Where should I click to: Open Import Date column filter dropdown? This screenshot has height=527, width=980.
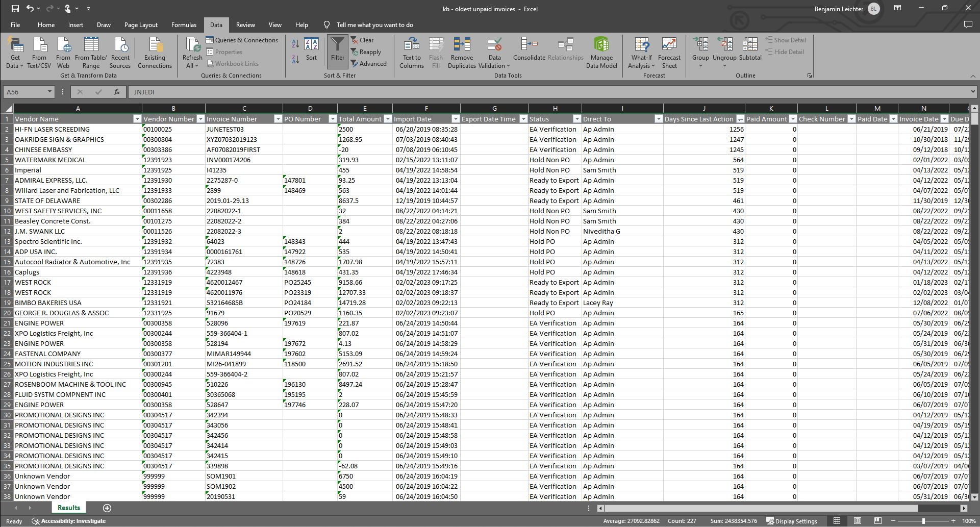pyautogui.click(x=456, y=119)
